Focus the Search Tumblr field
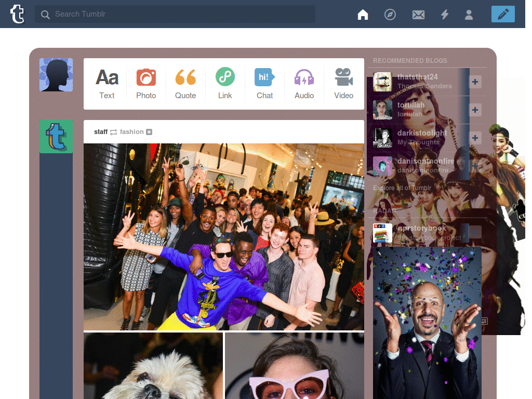The height and width of the screenshot is (399, 532). [x=175, y=14]
